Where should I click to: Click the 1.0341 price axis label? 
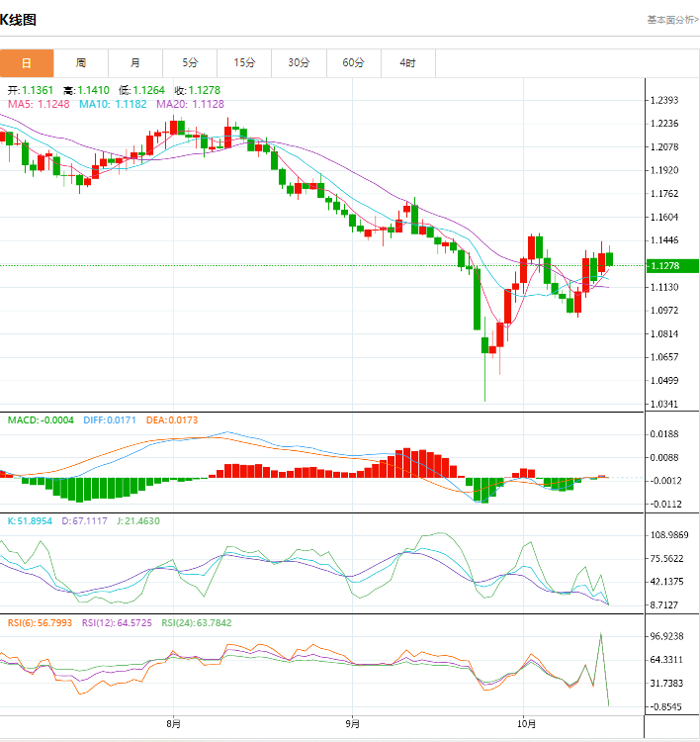coord(664,404)
